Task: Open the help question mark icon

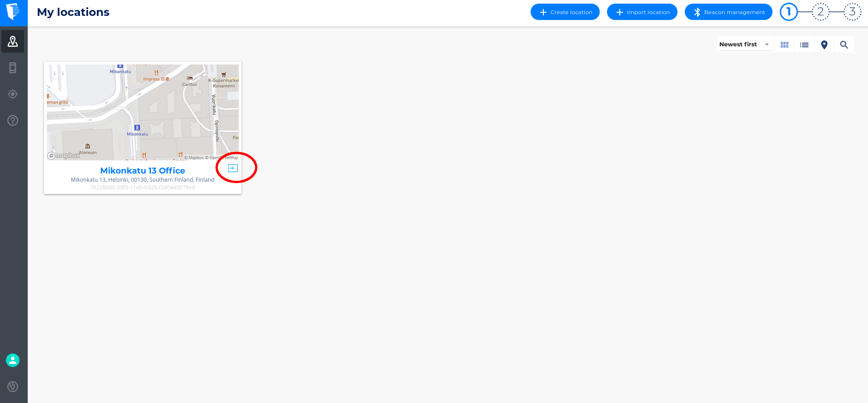Action: point(13,120)
